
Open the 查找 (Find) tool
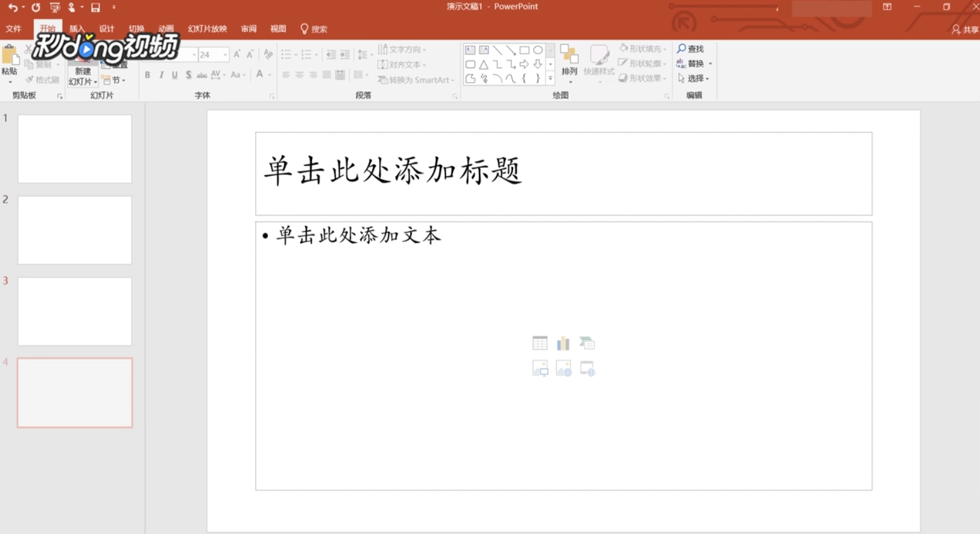(691, 48)
